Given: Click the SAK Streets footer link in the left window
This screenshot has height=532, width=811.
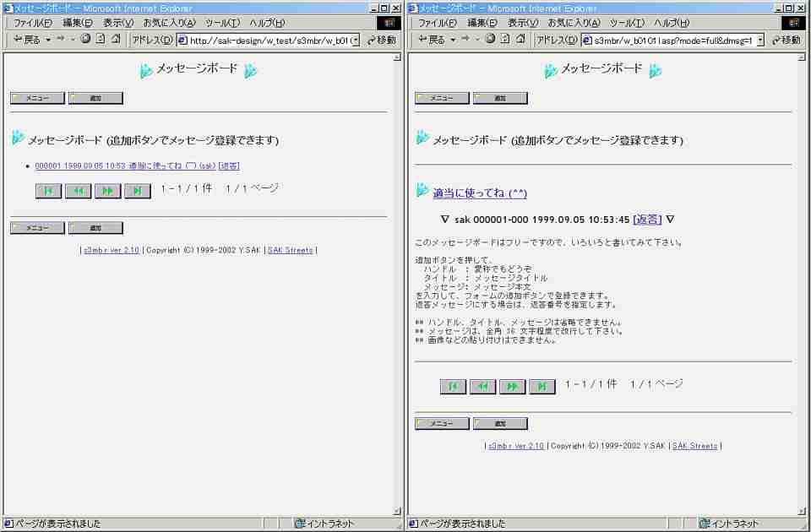Looking at the screenshot, I should click(x=290, y=251).
